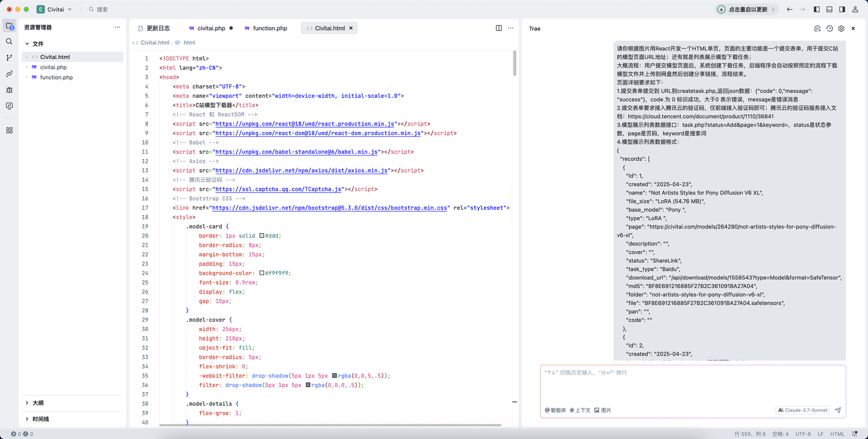Switch to the 更新日志 tab
The width and height of the screenshot is (868, 439).
pos(154,28)
